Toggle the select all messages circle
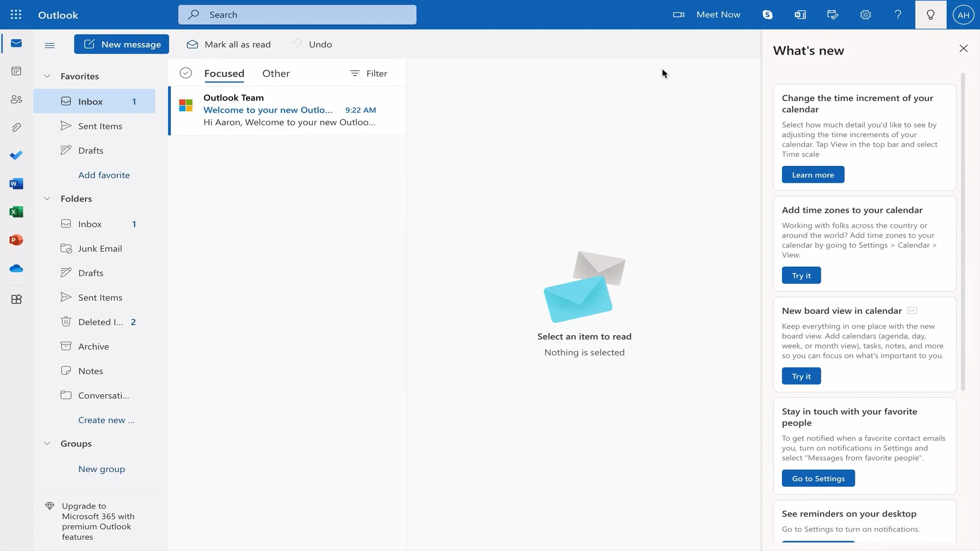 186,73
